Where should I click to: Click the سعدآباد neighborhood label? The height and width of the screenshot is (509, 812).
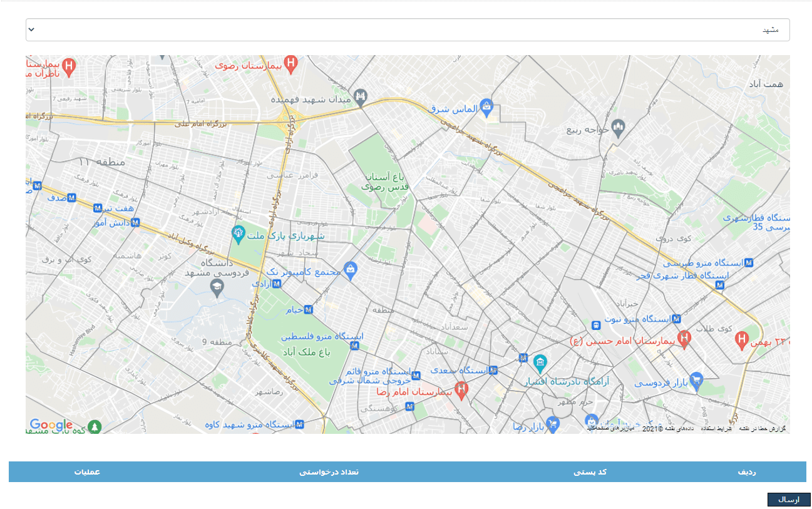[x=454, y=327]
